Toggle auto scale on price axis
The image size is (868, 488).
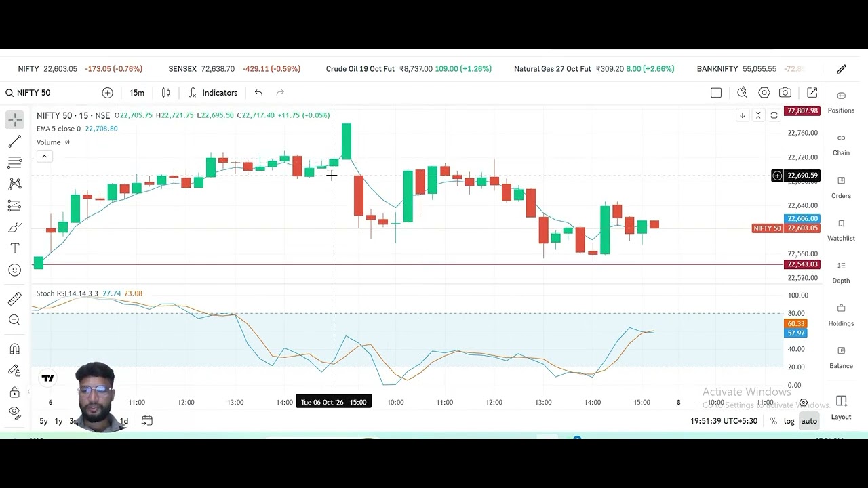[809, 421]
